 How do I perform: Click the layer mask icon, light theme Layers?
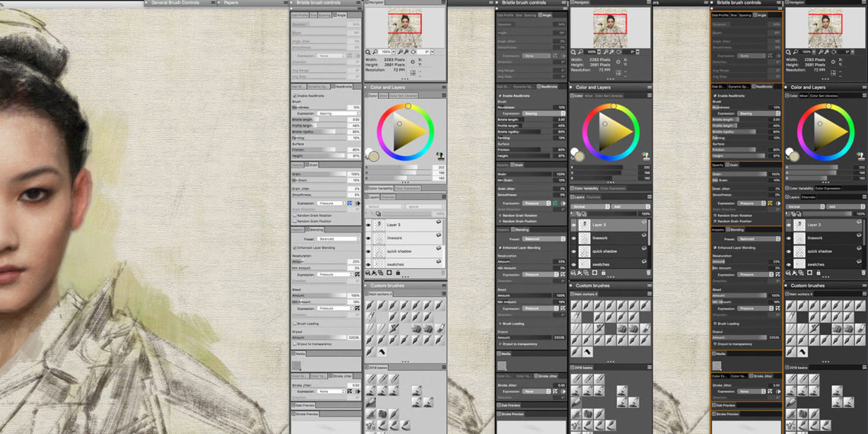[390, 273]
